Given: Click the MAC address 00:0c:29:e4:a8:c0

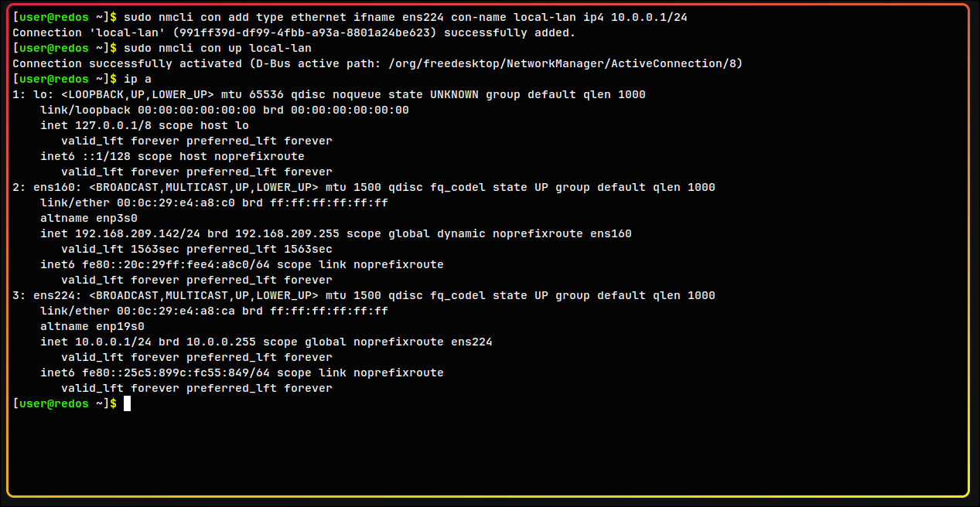Looking at the screenshot, I should tap(176, 202).
